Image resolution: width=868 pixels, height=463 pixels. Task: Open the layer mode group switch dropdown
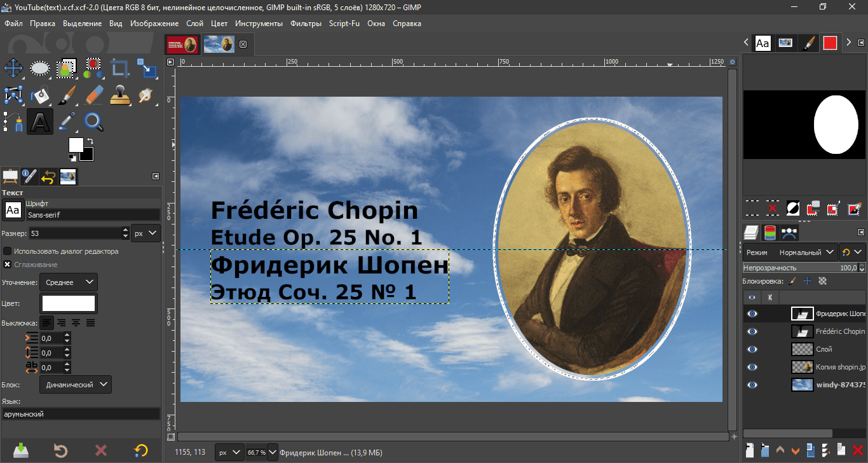(x=852, y=252)
